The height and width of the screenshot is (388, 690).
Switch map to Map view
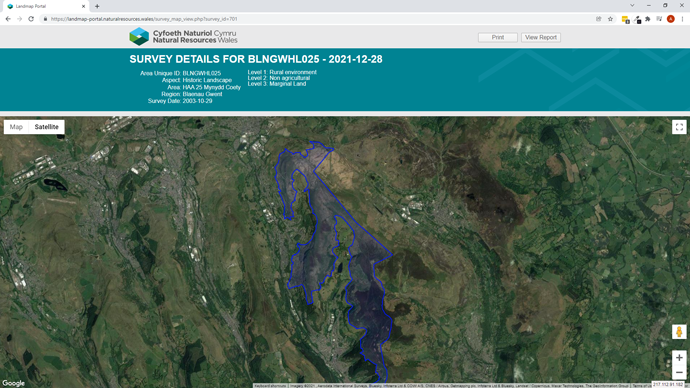(x=16, y=127)
